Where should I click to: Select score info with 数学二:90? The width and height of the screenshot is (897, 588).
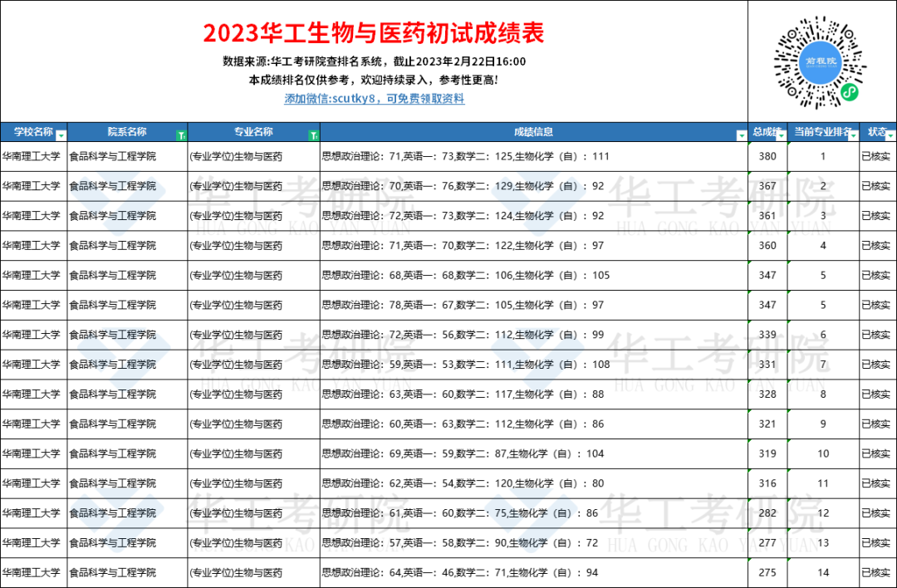pyautogui.click(x=534, y=543)
